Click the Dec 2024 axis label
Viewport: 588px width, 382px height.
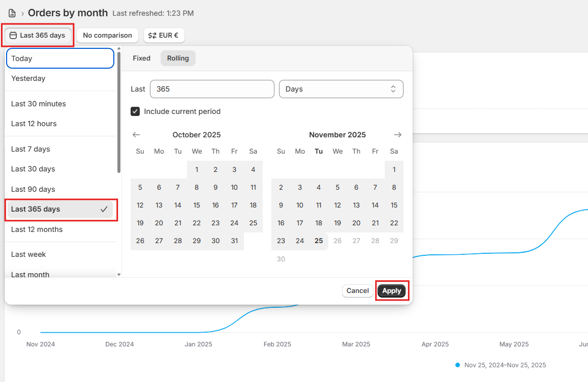coord(119,344)
